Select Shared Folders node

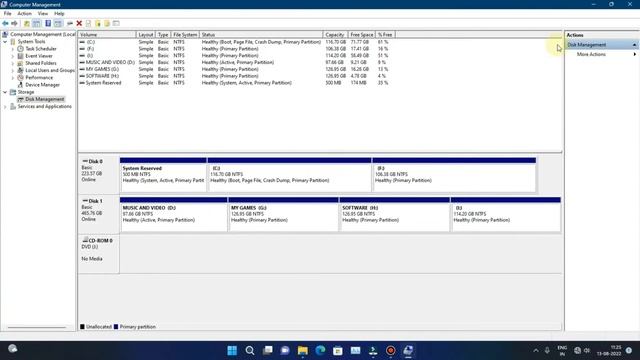click(41, 63)
